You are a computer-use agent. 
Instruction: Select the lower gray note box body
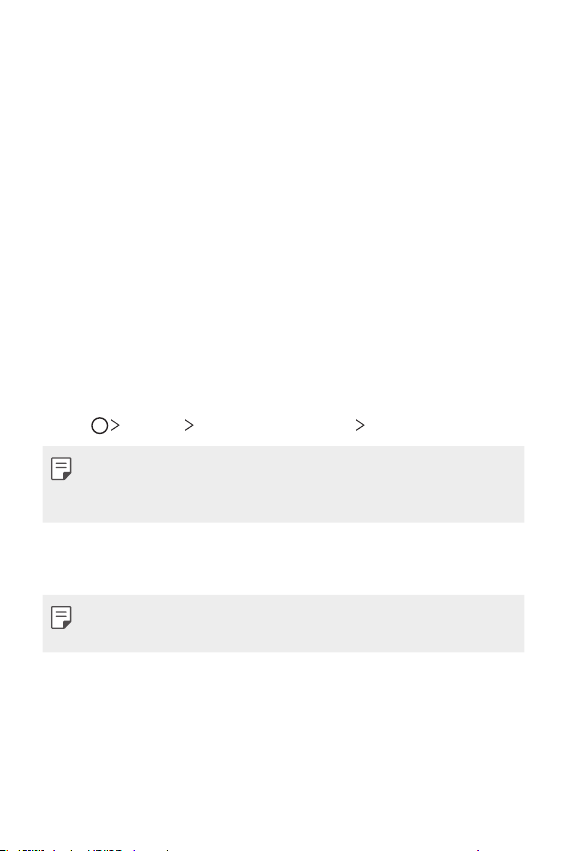(x=283, y=624)
